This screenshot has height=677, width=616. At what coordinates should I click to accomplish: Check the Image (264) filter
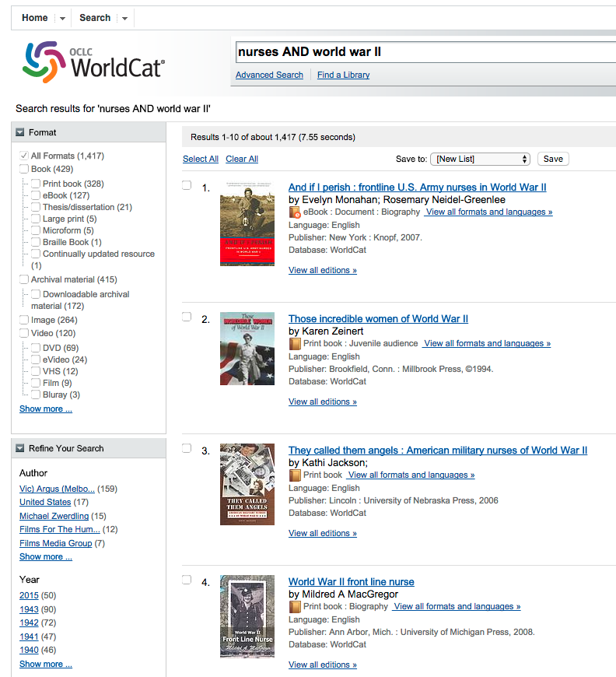24,320
